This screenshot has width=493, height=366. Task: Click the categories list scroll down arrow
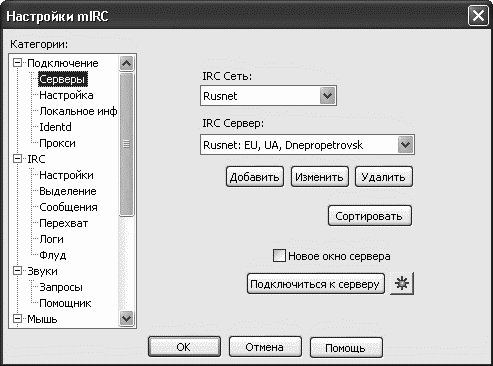click(x=126, y=318)
